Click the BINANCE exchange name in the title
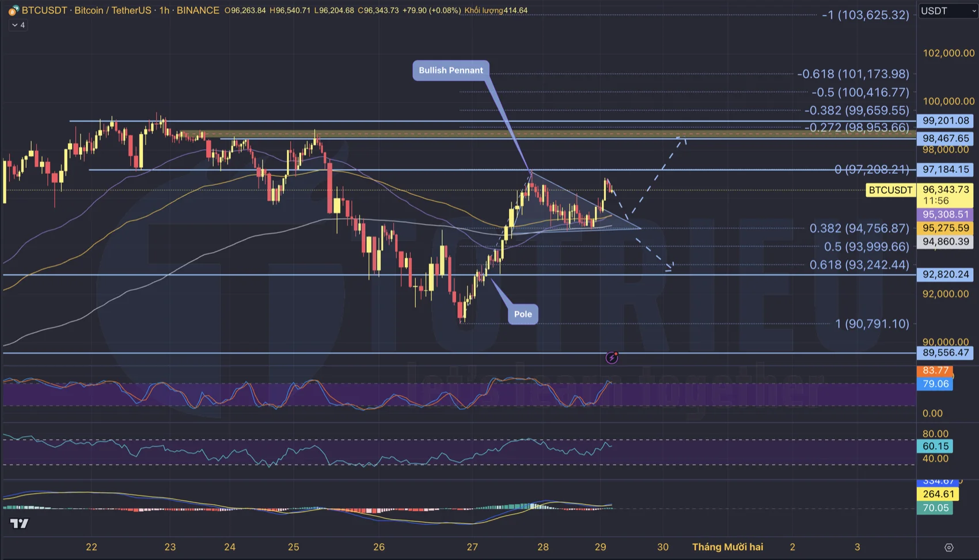Viewport: 979px width, 560px height. (x=198, y=10)
